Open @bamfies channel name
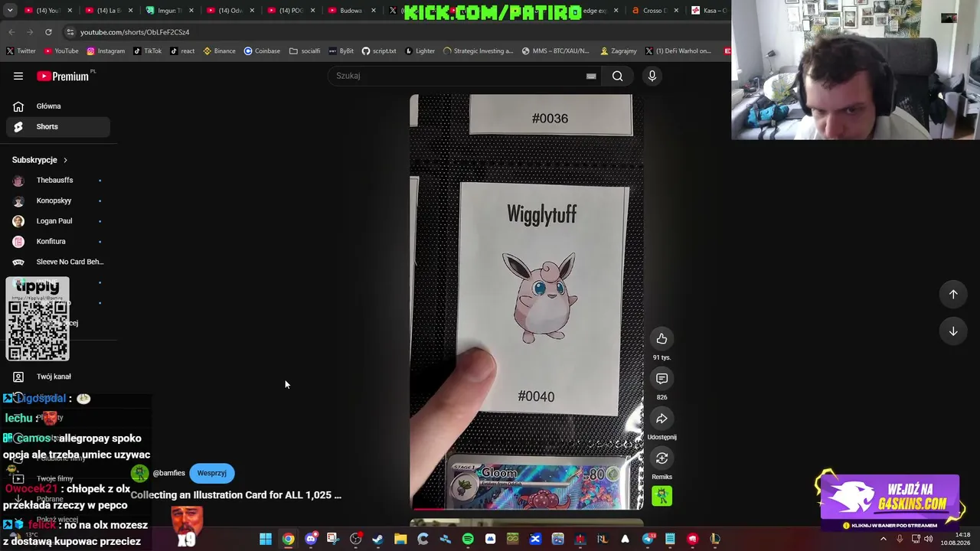 pos(168,473)
